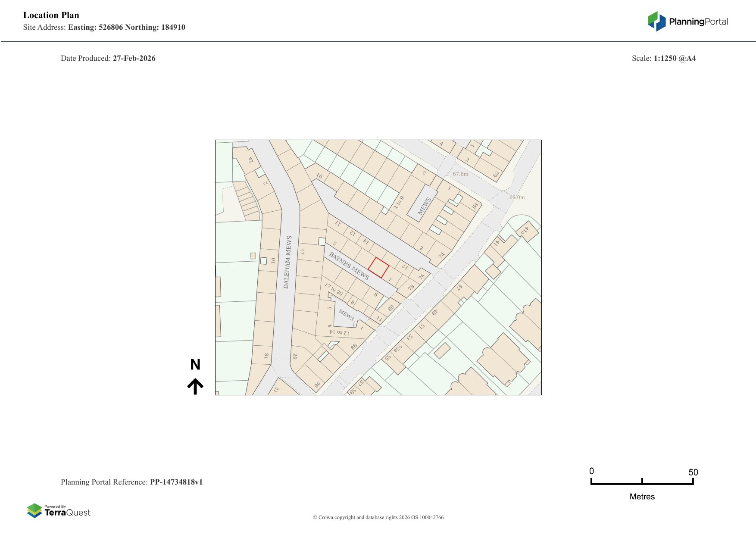The image size is (756, 535).
Task: Click the scale bar line
Action: pyautogui.click(x=642, y=484)
